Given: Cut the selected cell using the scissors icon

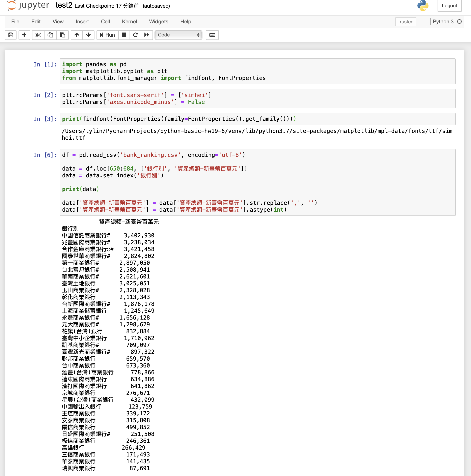Looking at the screenshot, I should (x=38, y=35).
